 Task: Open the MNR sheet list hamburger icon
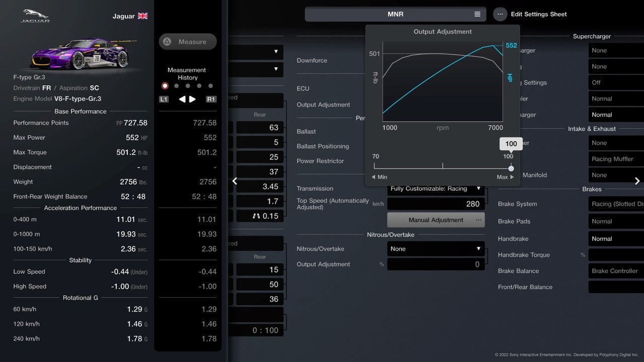pos(477,14)
